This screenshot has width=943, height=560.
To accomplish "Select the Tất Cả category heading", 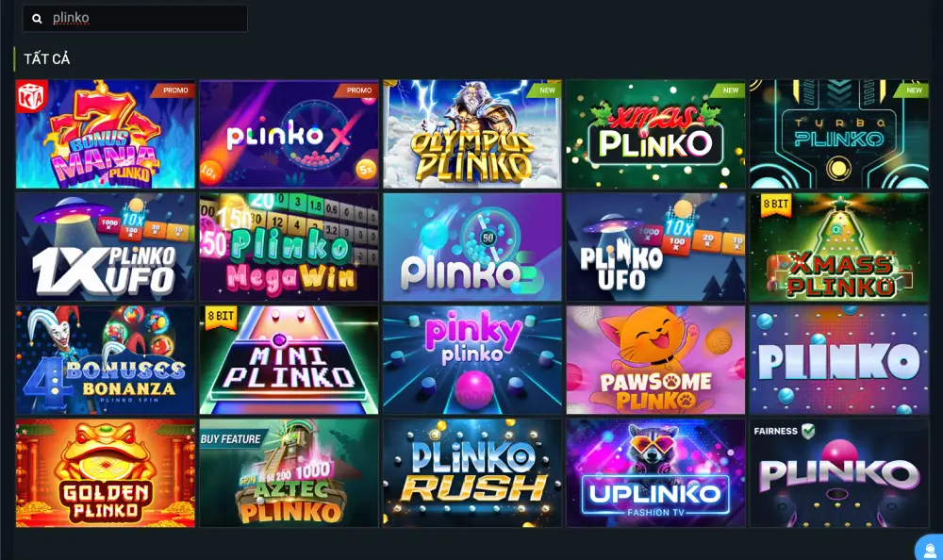I will [47, 59].
